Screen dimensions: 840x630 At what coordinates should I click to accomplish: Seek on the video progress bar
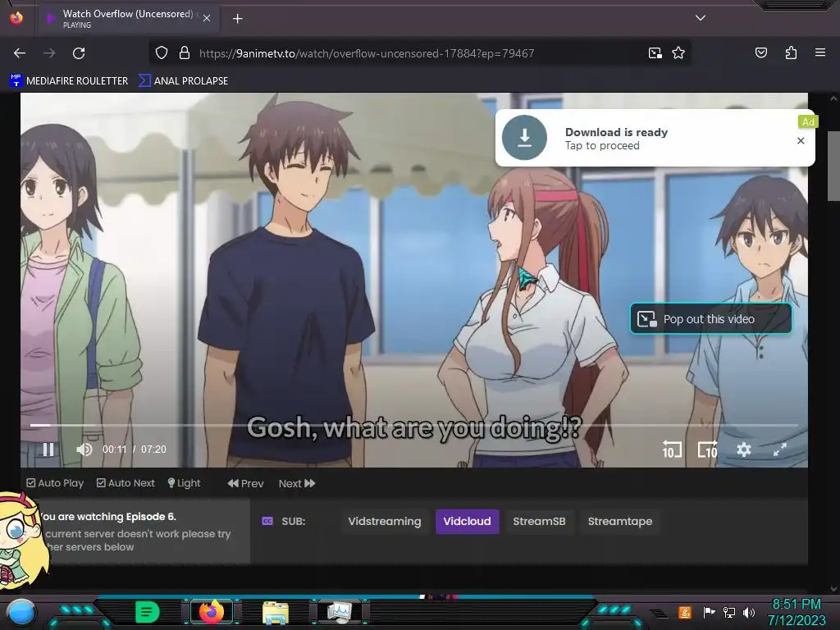[x=413, y=425]
